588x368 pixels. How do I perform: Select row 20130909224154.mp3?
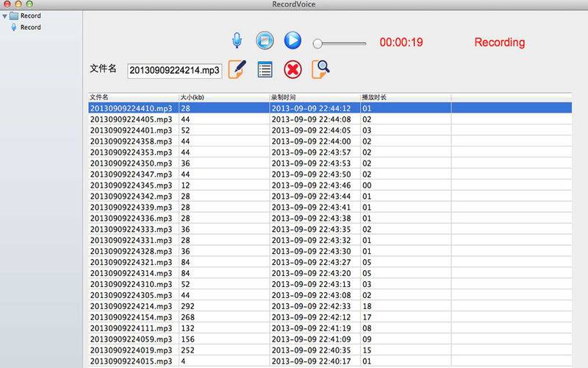330,317
